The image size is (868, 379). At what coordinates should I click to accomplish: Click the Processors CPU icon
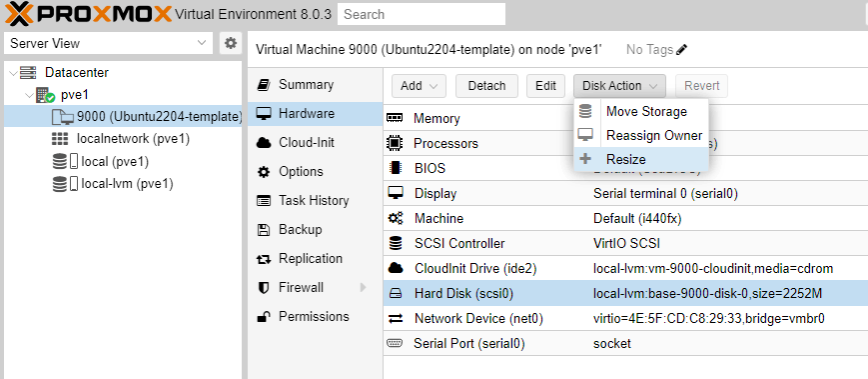[395, 144]
